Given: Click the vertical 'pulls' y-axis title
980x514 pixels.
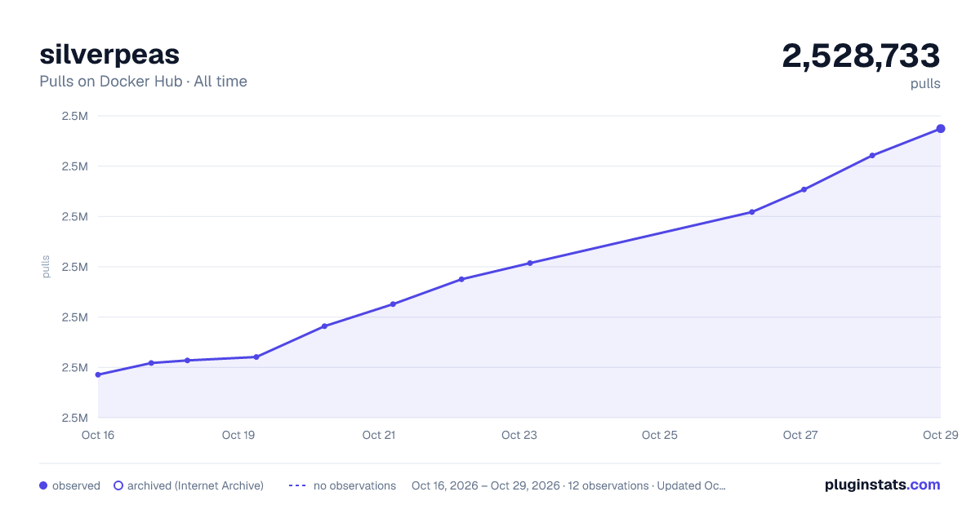Looking at the screenshot, I should 46,267.
